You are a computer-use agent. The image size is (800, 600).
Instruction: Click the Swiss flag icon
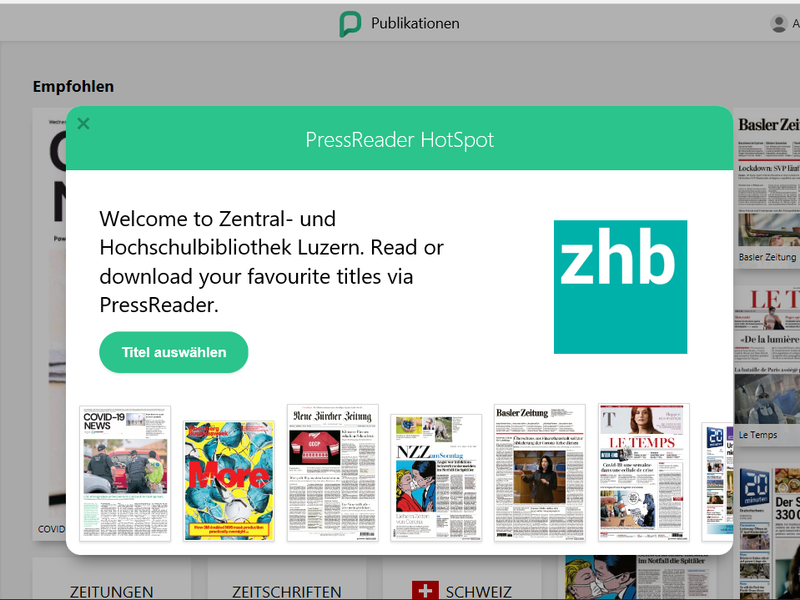click(425, 590)
